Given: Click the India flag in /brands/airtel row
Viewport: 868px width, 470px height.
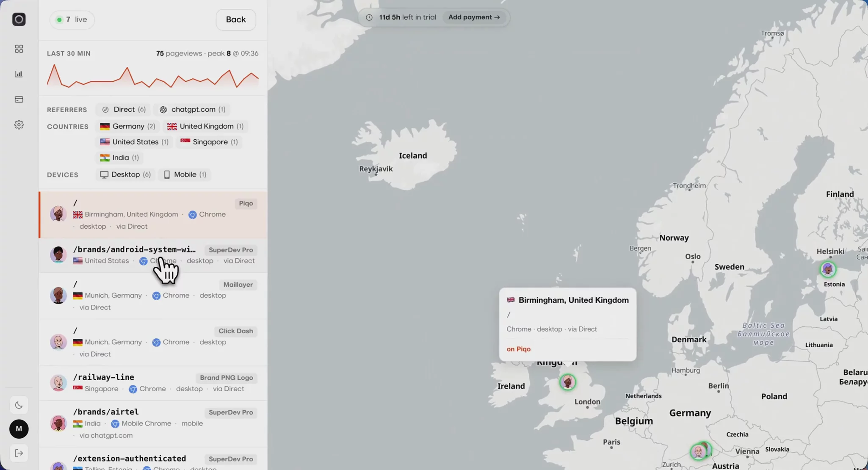Looking at the screenshot, I should coord(77,424).
